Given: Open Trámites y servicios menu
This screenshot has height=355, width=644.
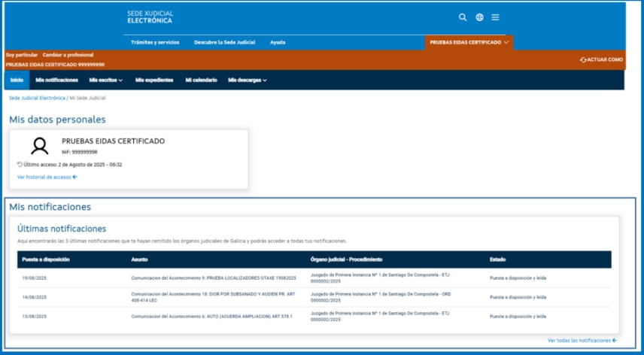Looking at the screenshot, I should pos(155,42).
